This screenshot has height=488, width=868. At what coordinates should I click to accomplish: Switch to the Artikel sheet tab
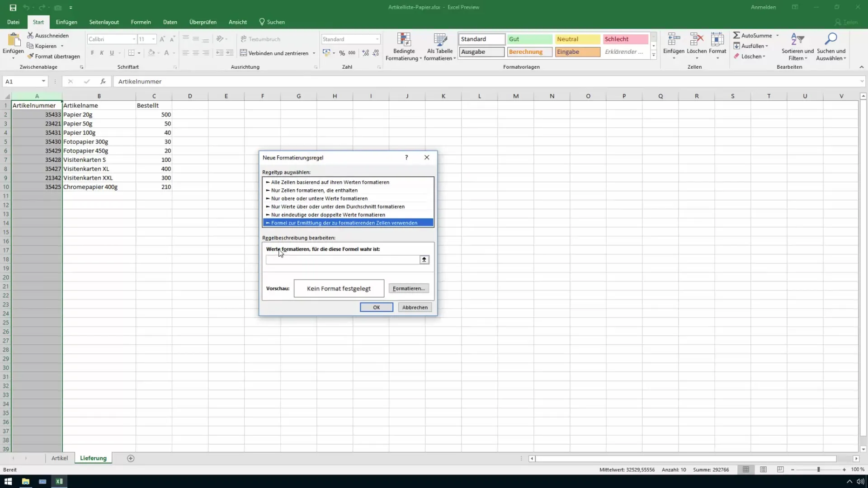[59, 458]
